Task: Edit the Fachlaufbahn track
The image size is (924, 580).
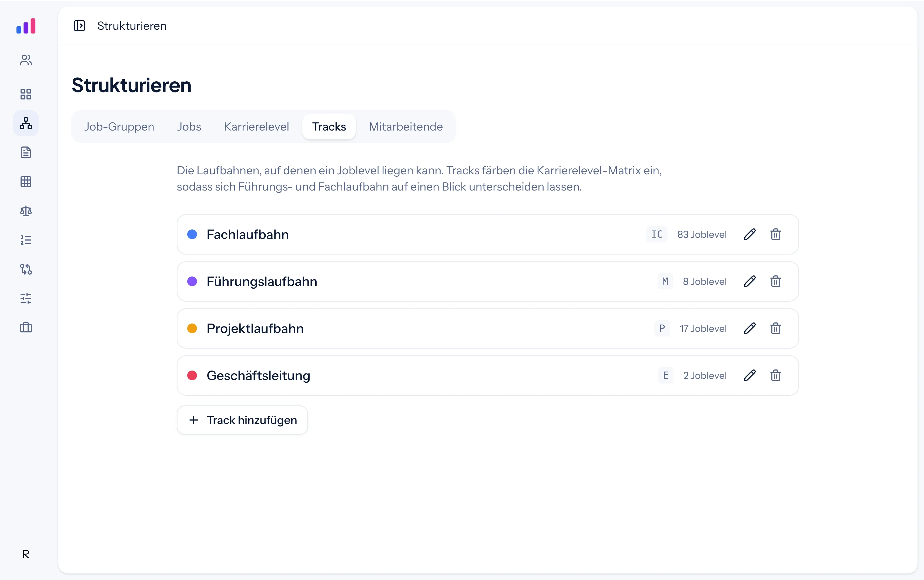Action: (x=749, y=234)
